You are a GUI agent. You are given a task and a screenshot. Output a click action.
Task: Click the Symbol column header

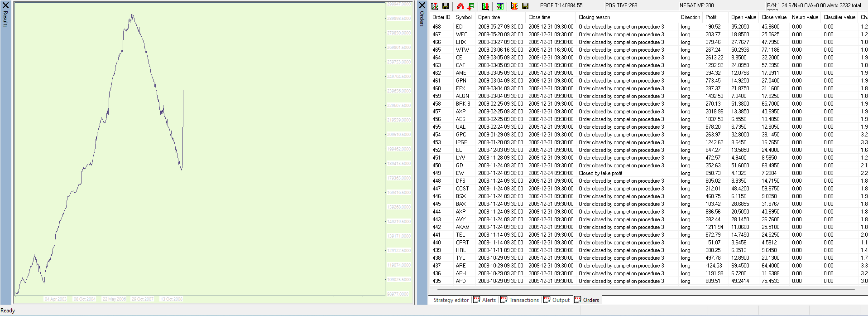click(464, 17)
